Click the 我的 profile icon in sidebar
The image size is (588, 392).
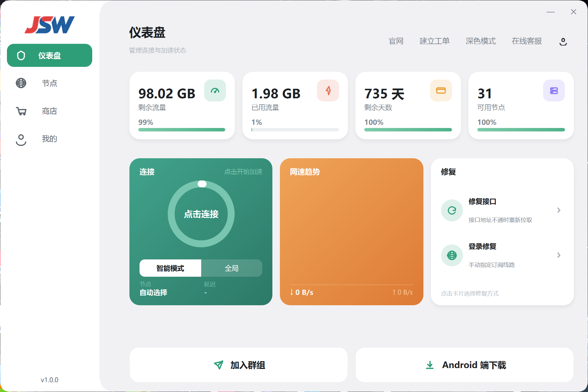[21, 140]
